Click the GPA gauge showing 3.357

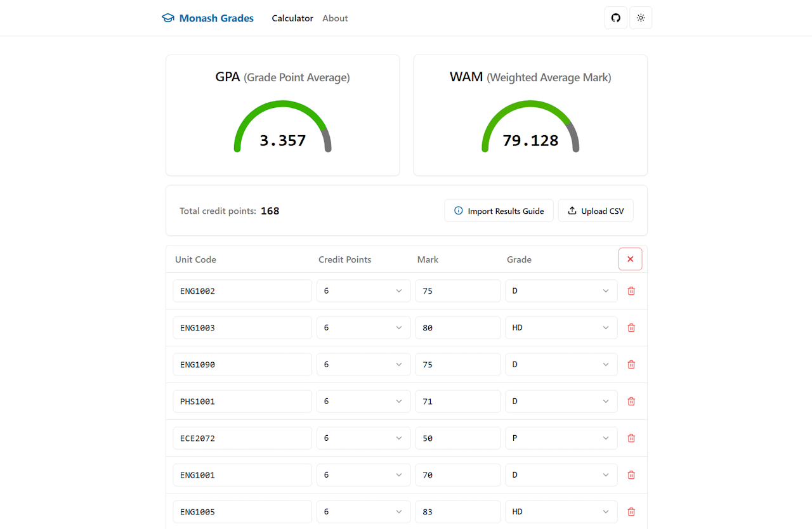(x=283, y=127)
